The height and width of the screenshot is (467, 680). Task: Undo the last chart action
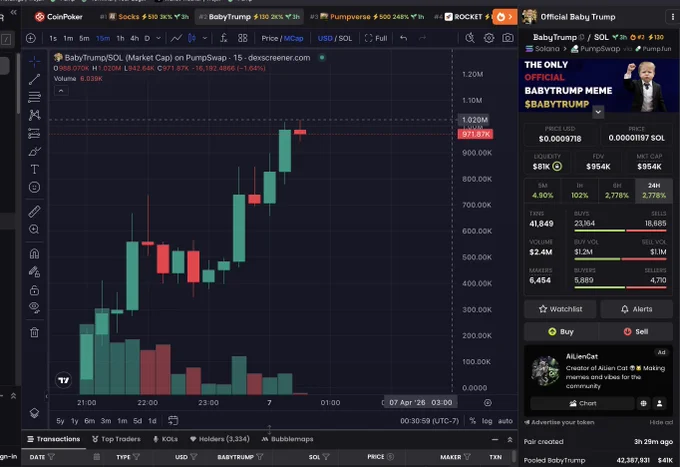pyautogui.click(x=403, y=38)
